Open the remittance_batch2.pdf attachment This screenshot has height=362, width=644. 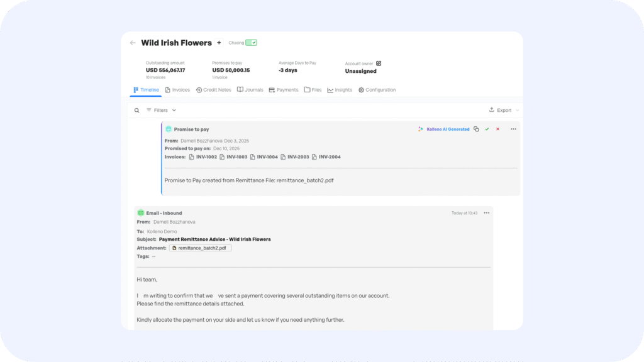[x=201, y=248]
